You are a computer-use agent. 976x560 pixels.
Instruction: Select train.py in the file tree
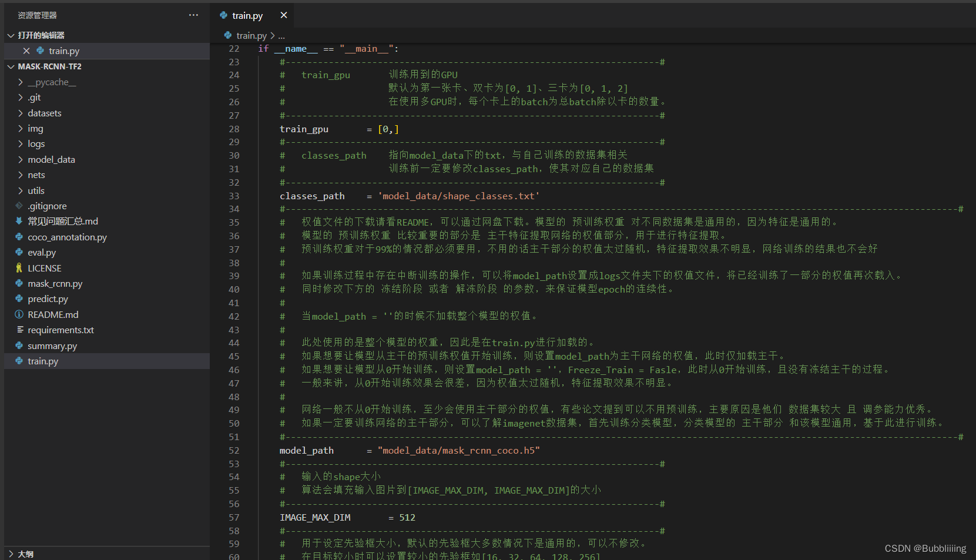pyautogui.click(x=43, y=361)
